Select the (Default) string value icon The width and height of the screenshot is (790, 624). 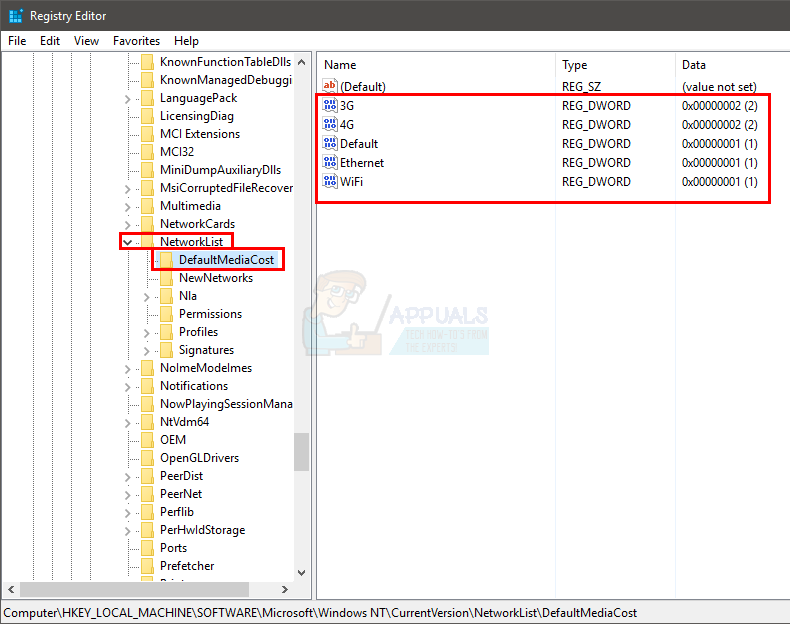pos(330,86)
